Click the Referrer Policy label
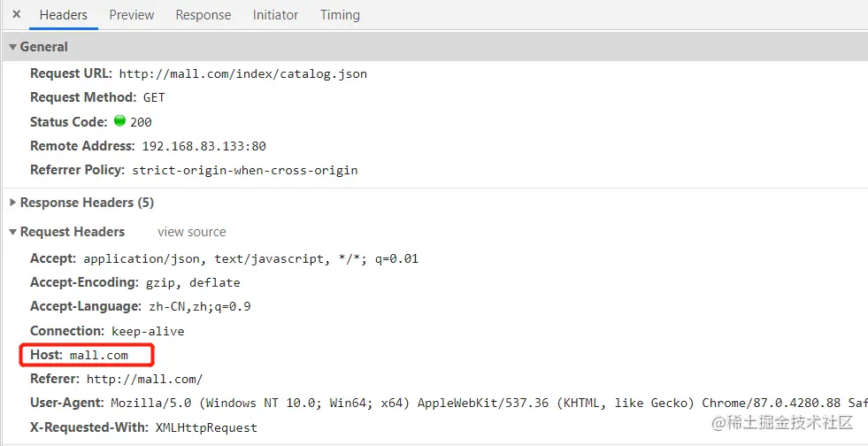 (78, 170)
